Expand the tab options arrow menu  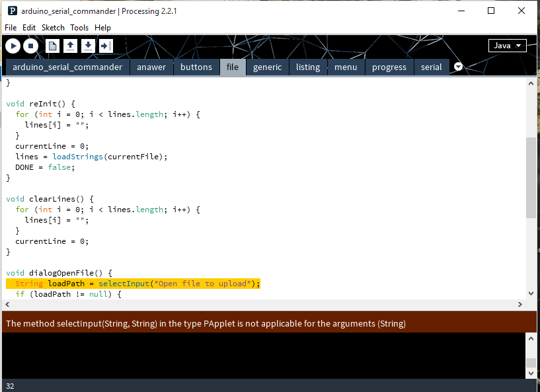(x=458, y=67)
